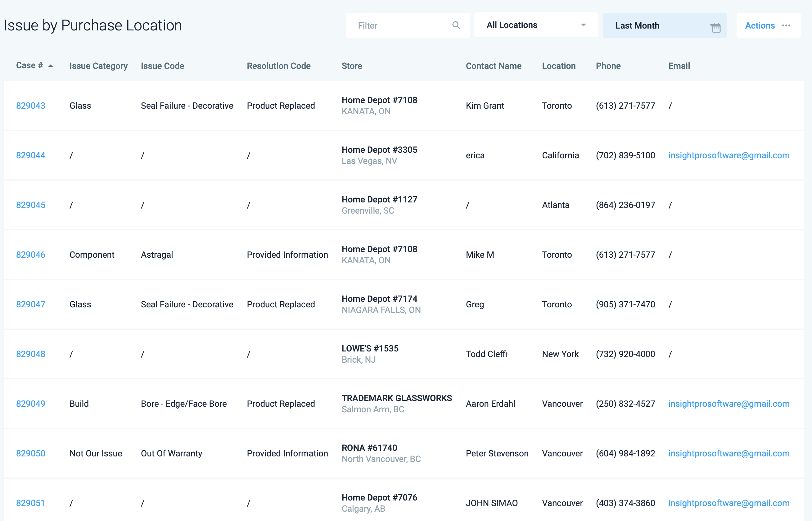Viewport: 812px width, 521px height.
Task: Open the Last Month date range selector
Action: coord(665,25)
